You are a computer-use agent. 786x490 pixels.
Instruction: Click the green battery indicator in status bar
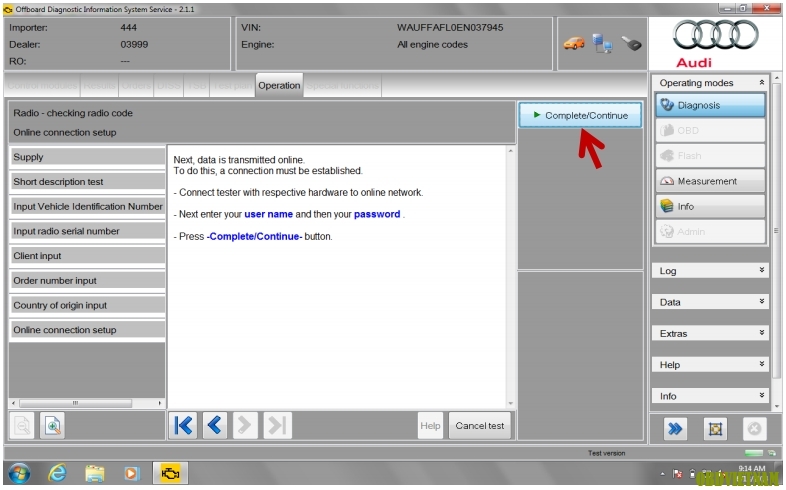click(x=753, y=453)
